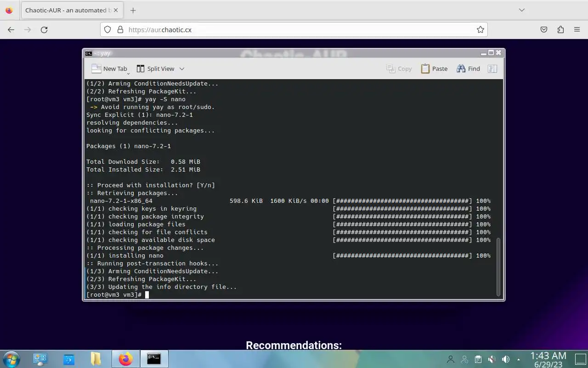Open the clipboard tray icon
This screenshot has height=368, width=588.
pyautogui.click(x=478, y=359)
